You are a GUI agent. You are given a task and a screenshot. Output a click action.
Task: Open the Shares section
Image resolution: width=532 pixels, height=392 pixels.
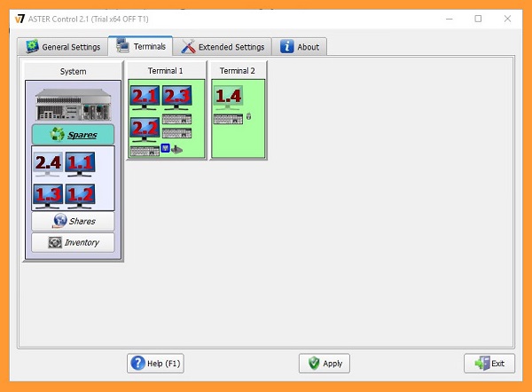(73, 222)
